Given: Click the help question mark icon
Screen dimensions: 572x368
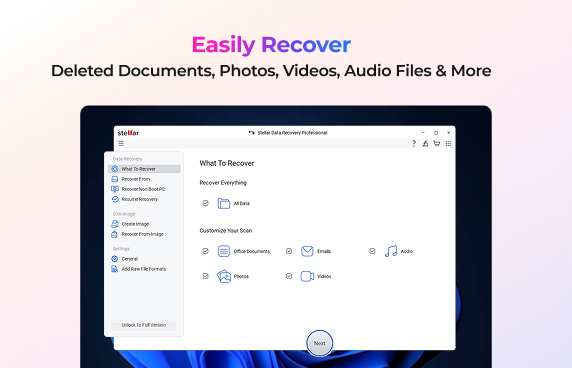Looking at the screenshot, I should (414, 143).
